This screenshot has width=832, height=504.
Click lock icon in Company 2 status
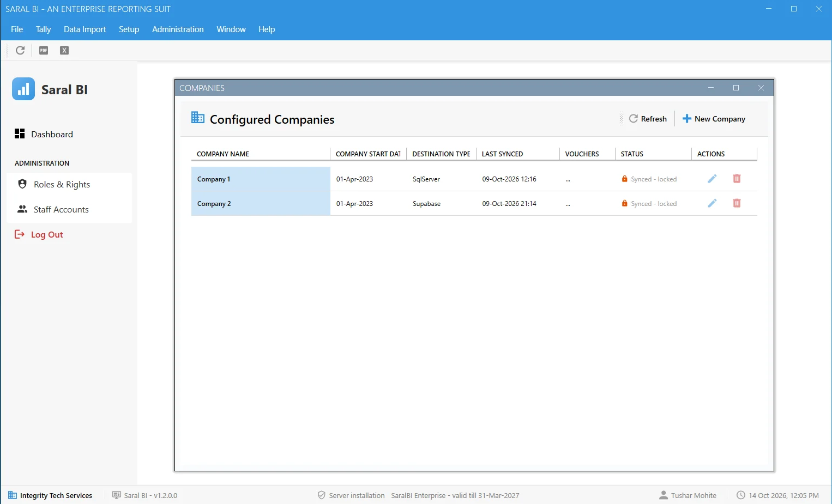625,203
